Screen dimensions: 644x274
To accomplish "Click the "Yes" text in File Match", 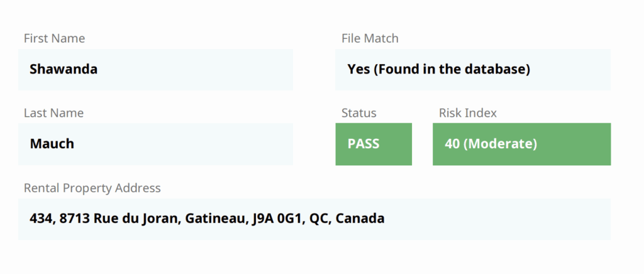I will tap(358, 69).
